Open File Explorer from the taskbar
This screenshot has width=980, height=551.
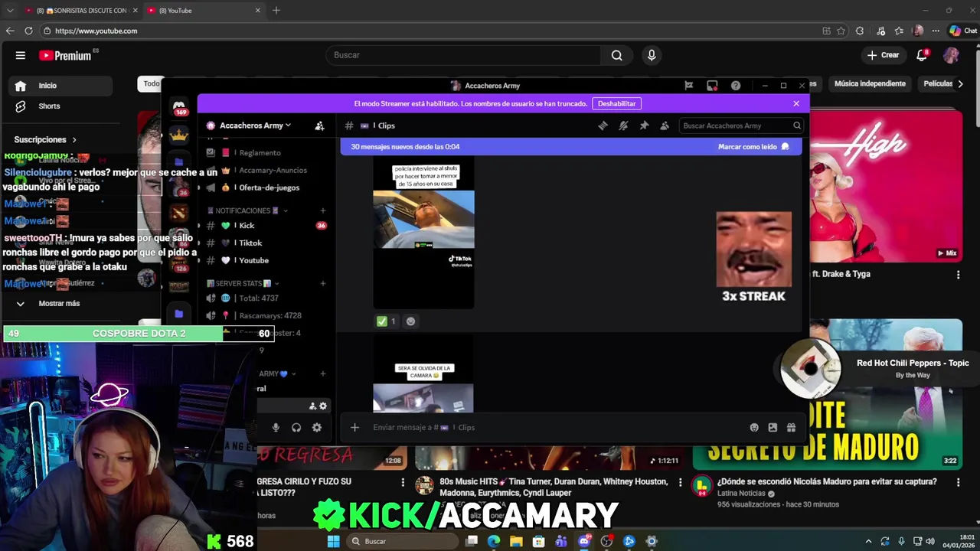click(516, 541)
